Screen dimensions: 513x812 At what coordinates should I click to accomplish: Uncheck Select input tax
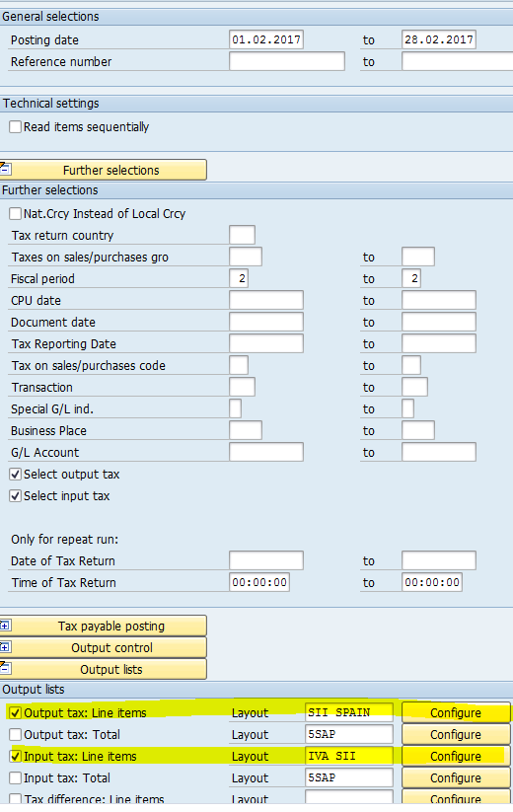tap(16, 495)
